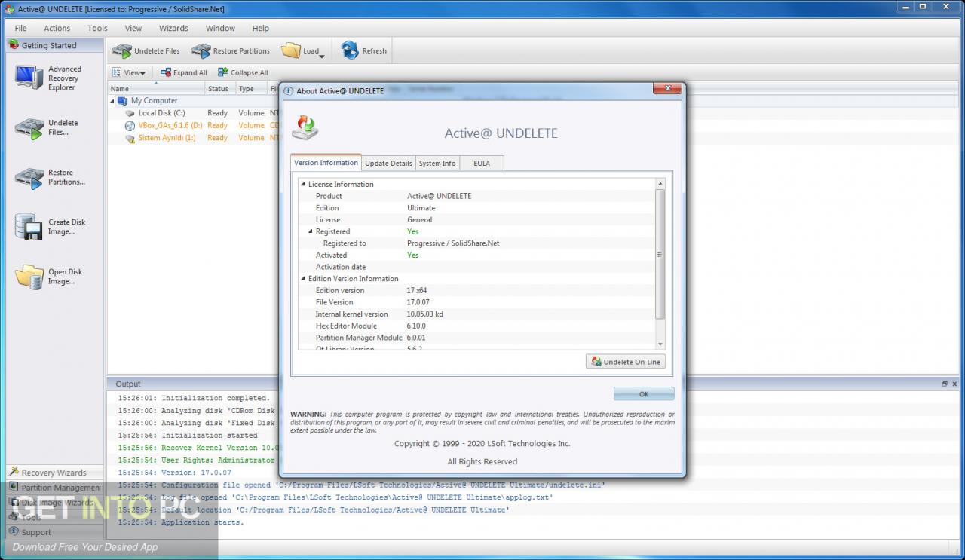Open the File menu

pos(20,28)
